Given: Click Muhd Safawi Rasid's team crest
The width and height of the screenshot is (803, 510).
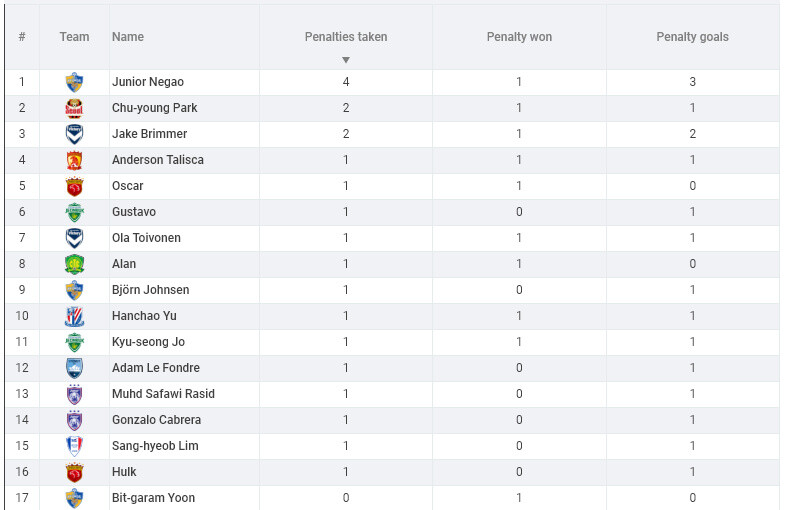Looking at the screenshot, I should pos(74,394).
